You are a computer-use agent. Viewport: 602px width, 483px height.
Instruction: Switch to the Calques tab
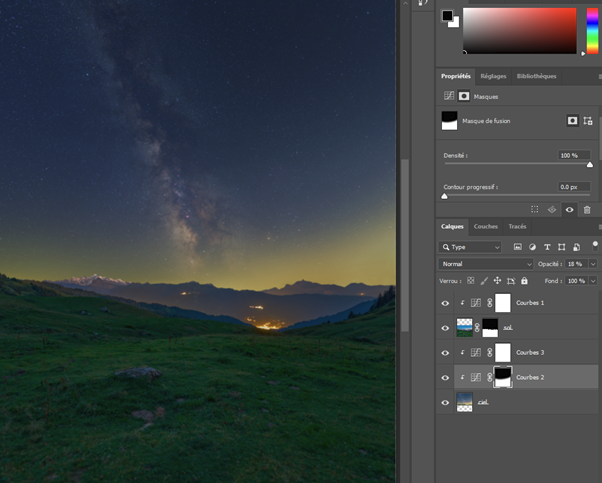(452, 227)
